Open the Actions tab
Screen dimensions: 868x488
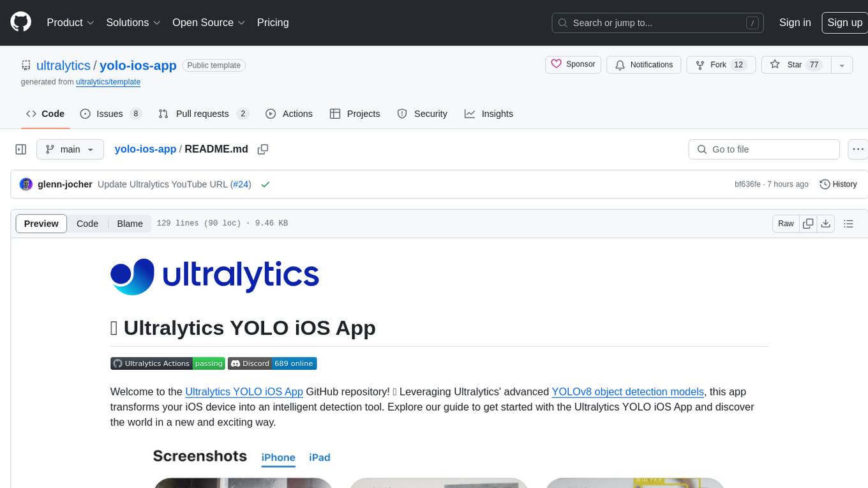click(289, 114)
